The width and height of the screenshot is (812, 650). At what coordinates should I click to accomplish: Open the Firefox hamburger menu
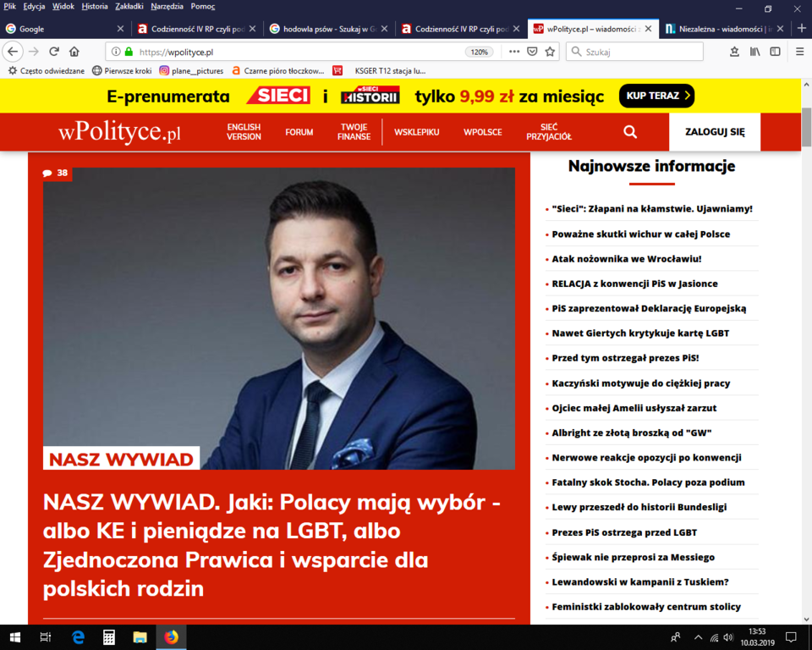pyautogui.click(x=799, y=52)
